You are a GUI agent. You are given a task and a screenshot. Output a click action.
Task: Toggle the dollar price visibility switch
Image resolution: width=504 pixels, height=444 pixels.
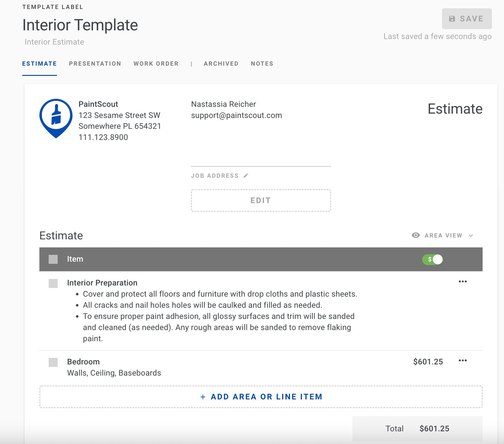pyautogui.click(x=432, y=259)
